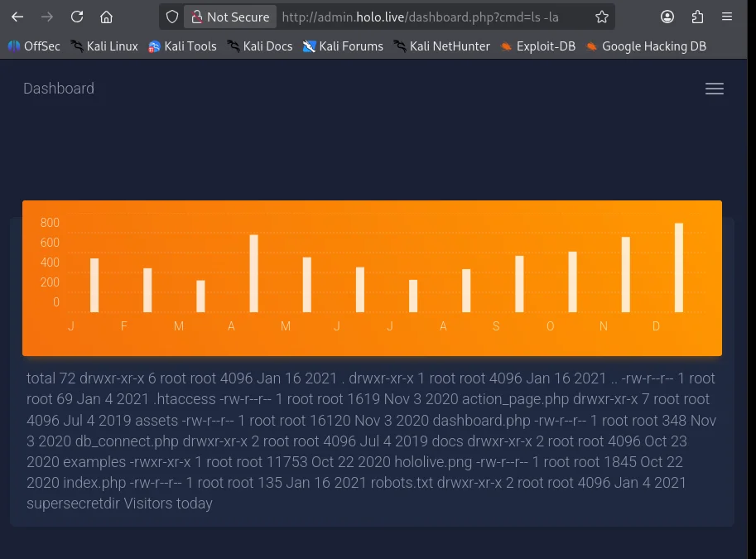756x559 pixels.
Task: Open the OffSec bookmark
Action: pyautogui.click(x=34, y=46)
